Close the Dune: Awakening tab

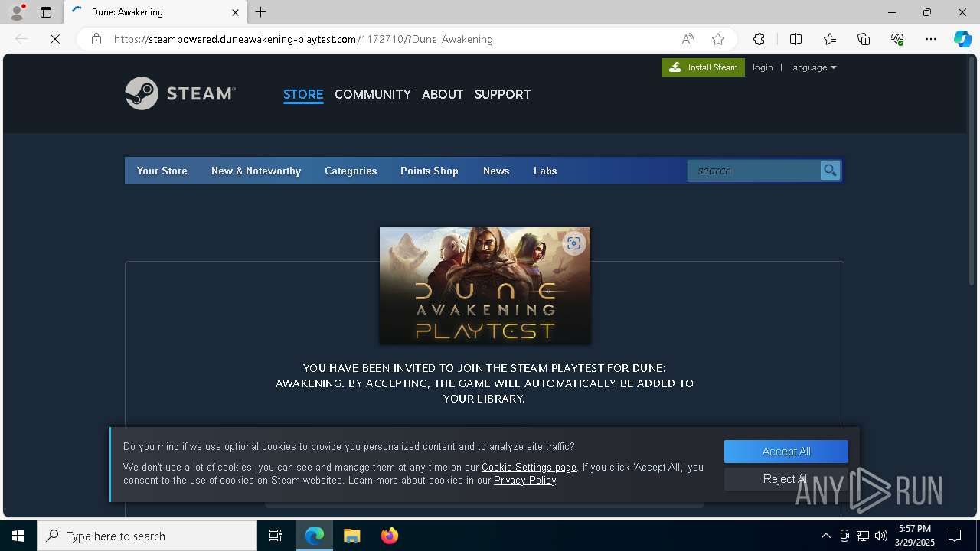(x=236, y=12)
